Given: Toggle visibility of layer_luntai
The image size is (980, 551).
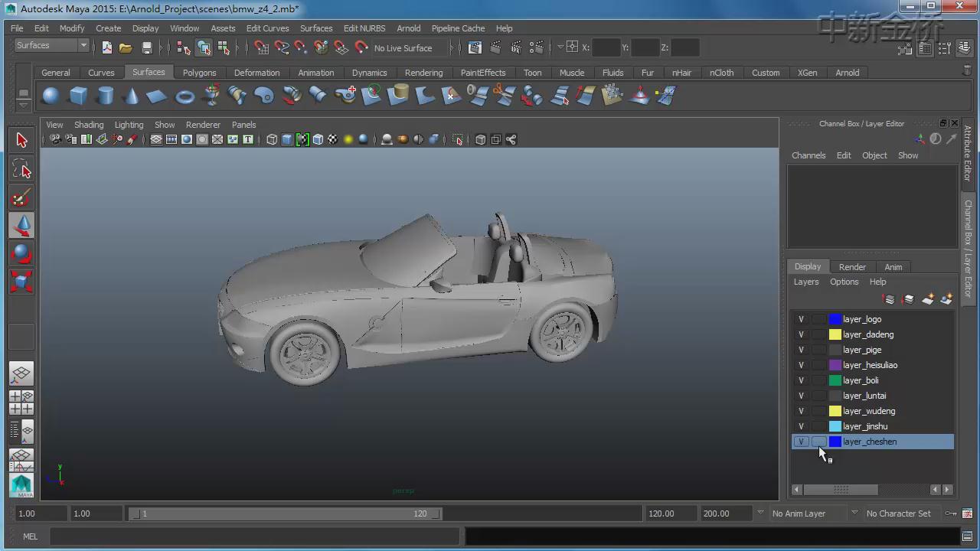Looking at the screenshot, I should [x=801, y=396].
